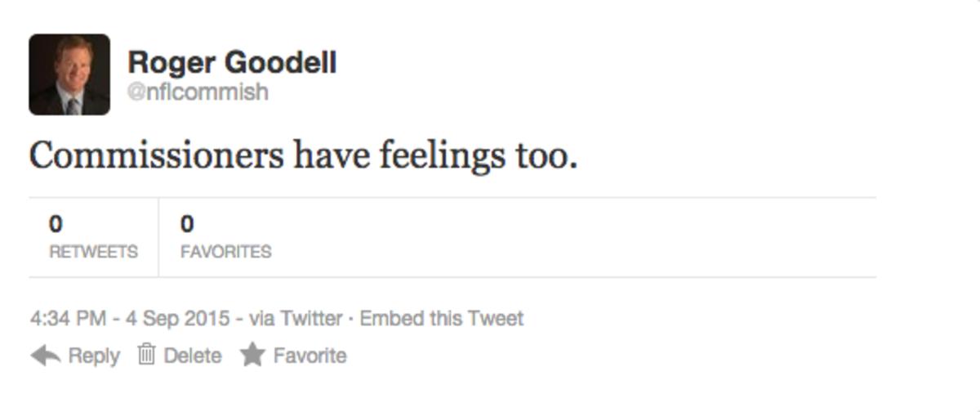Click the "4 Sep 2015" tweet date

pos(176,318)
